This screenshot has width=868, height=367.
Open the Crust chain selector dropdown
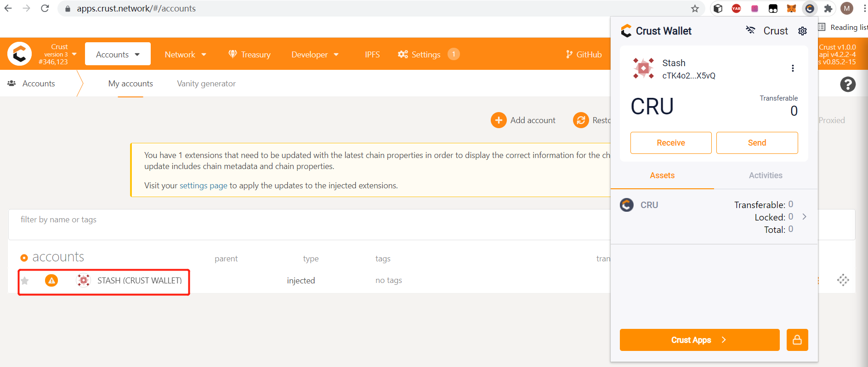point(57,54)
